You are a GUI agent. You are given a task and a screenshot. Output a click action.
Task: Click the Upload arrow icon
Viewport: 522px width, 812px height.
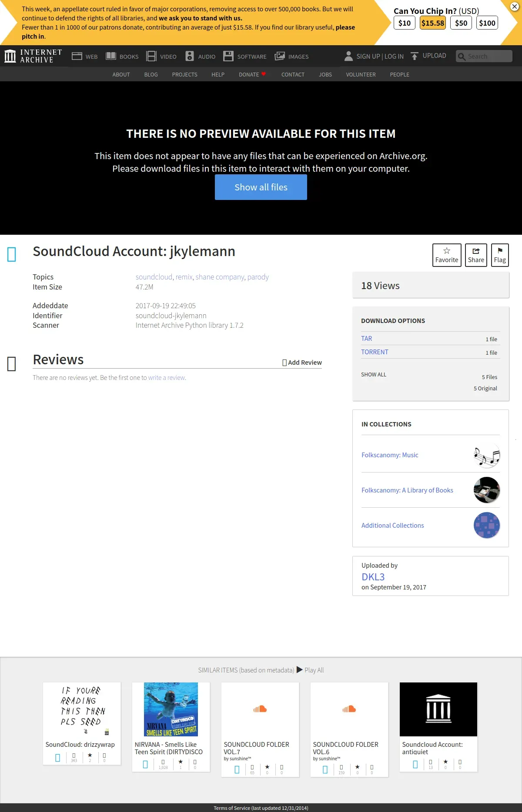(x=415, y=56)
